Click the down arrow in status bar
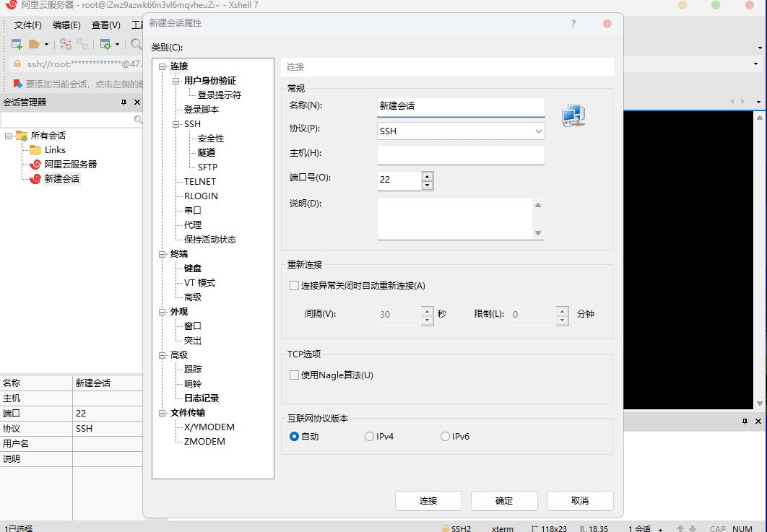Viewport: 767px width, 532px height. [x=693, y=528]
